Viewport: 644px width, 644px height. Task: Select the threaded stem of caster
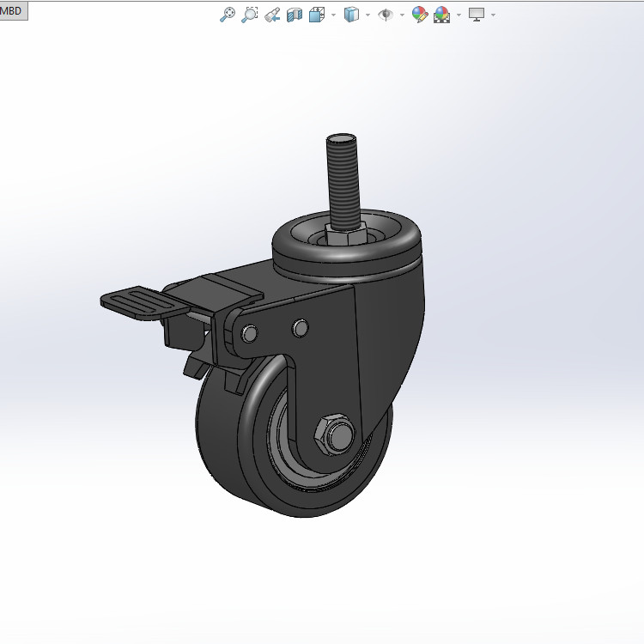click(343, 183)
